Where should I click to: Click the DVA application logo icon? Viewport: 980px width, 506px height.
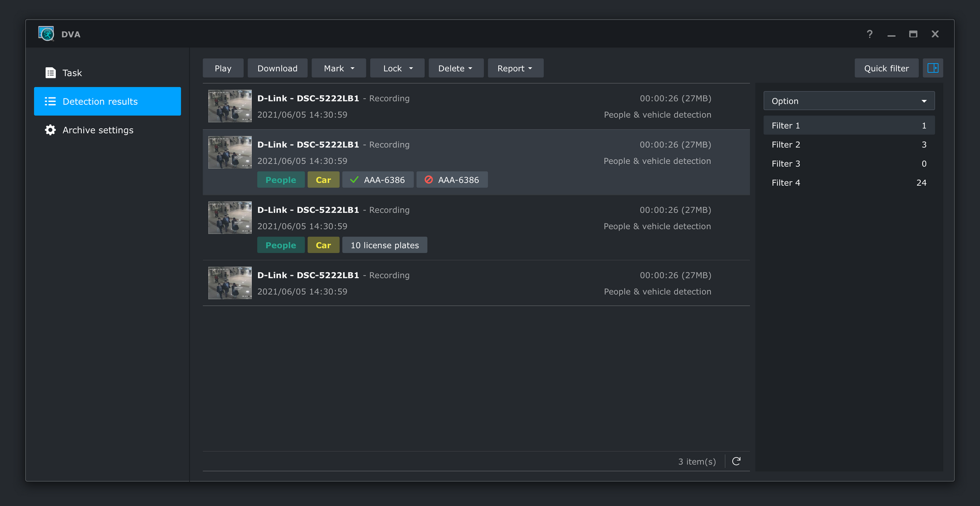coord(46,34)
